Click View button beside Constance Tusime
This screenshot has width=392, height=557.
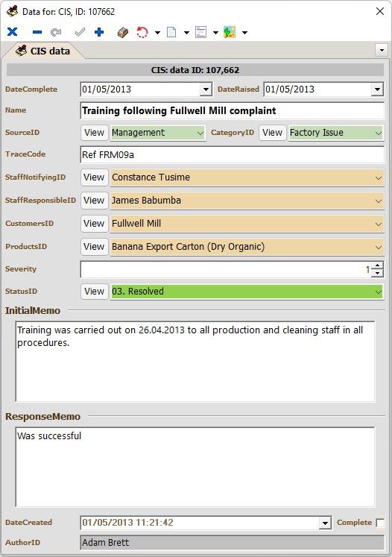(94, 177)
